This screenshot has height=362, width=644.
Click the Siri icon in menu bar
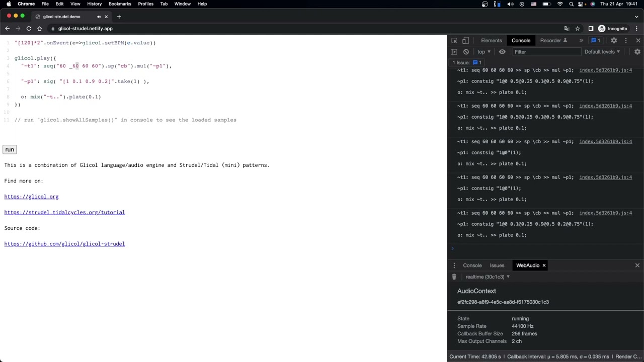pyautogui.click(x=593, y=4)
